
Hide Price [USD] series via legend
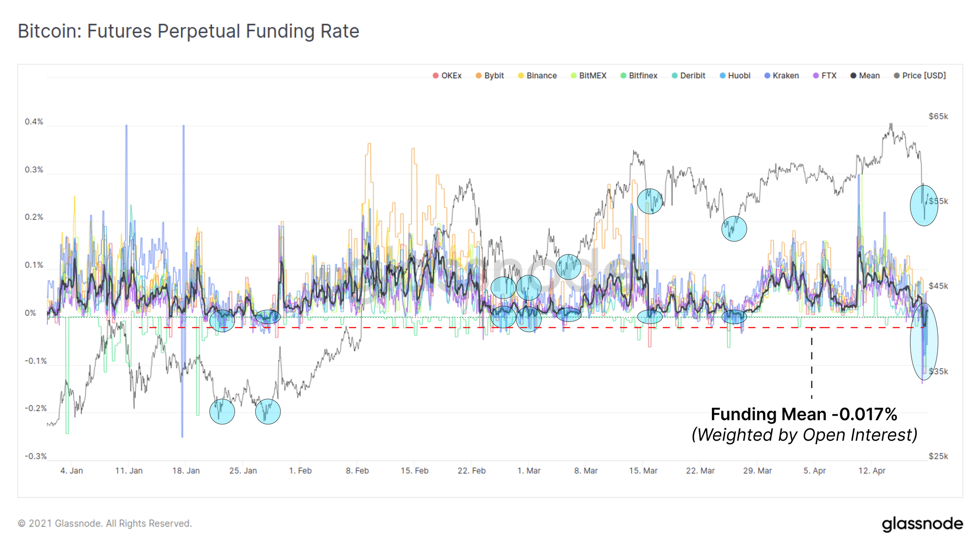[x=923, y=75]
